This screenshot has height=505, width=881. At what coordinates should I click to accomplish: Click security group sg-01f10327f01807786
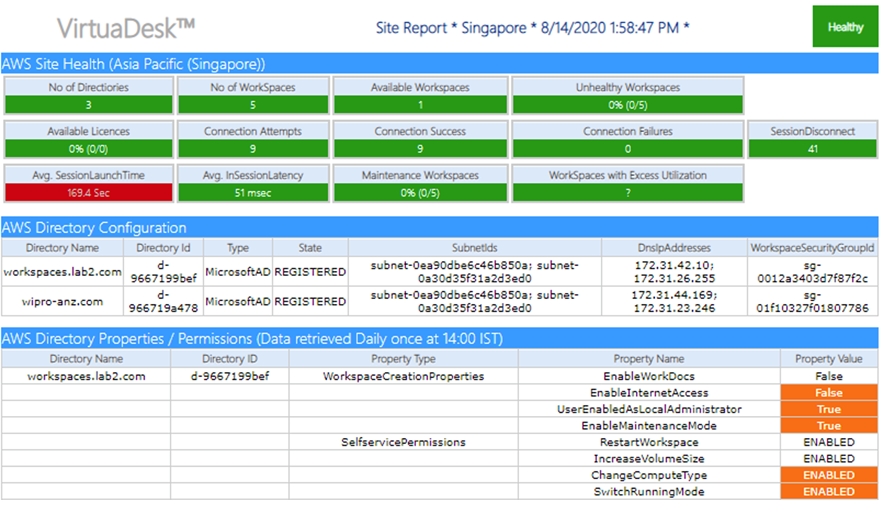pos(812,301)
